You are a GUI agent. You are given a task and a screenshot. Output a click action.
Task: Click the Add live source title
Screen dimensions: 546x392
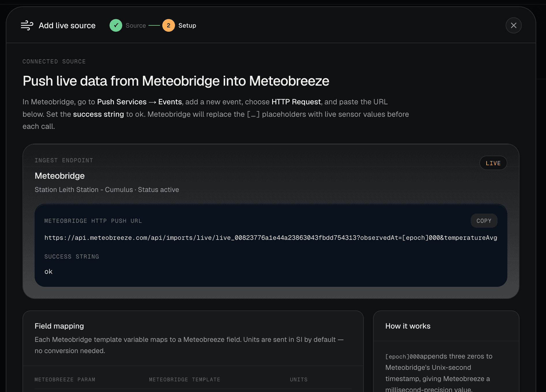tap(67, 25)
